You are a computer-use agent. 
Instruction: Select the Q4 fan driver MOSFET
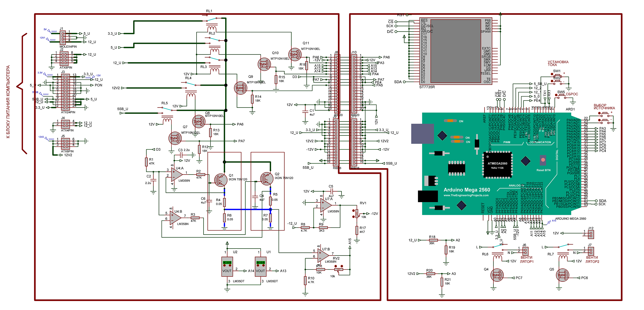pos(497,275)
